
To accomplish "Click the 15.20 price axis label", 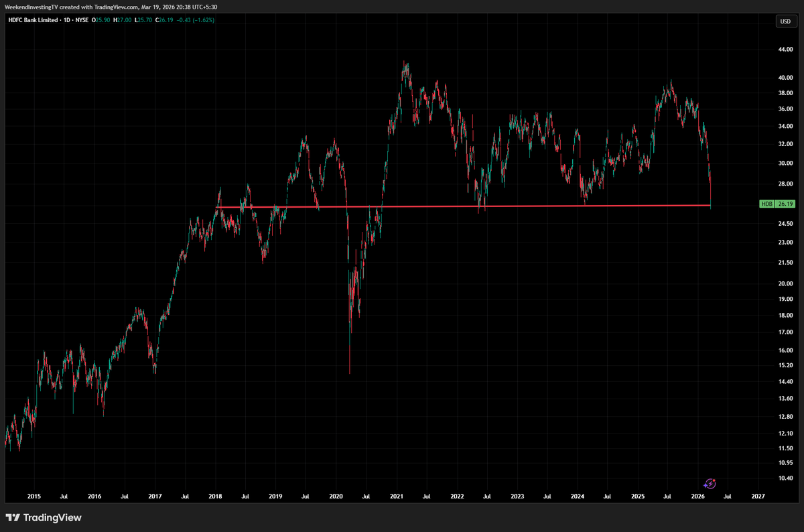I will pyautogui.click(x=785, y=366).
